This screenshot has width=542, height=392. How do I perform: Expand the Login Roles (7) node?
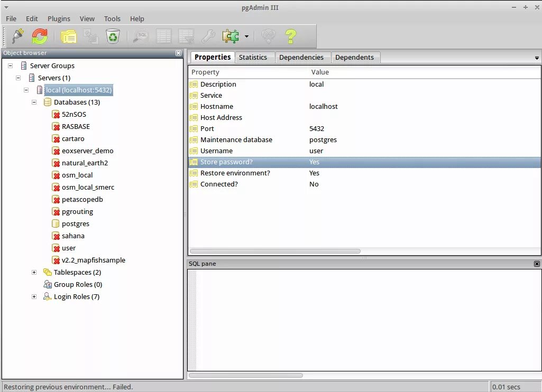(x=34, y=297)
